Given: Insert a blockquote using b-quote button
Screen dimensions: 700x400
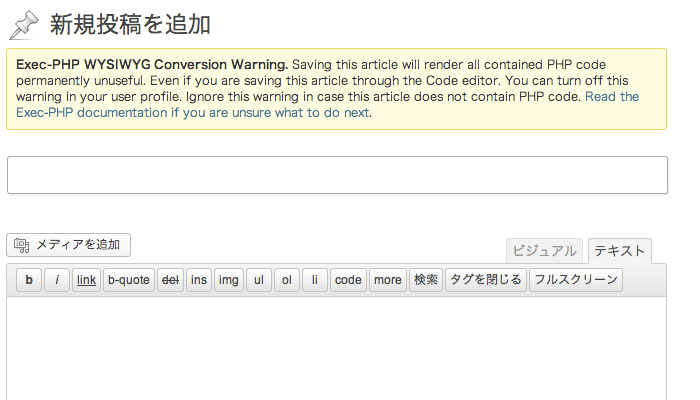Looking at the screenshot, I should click(128, 280).
